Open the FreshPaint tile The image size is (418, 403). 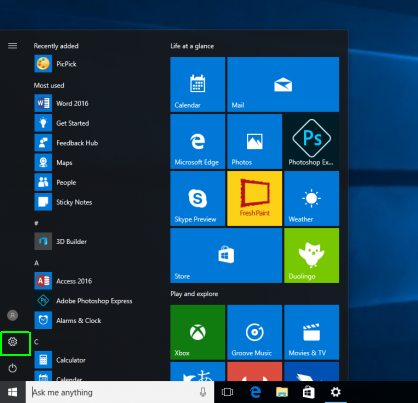[x=255, y=198]
